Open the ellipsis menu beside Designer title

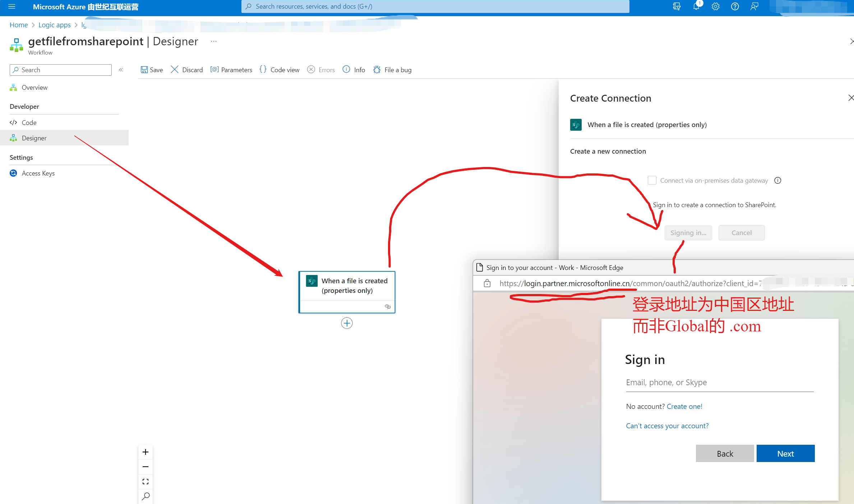pyautogui.click(x=214, y=41)
